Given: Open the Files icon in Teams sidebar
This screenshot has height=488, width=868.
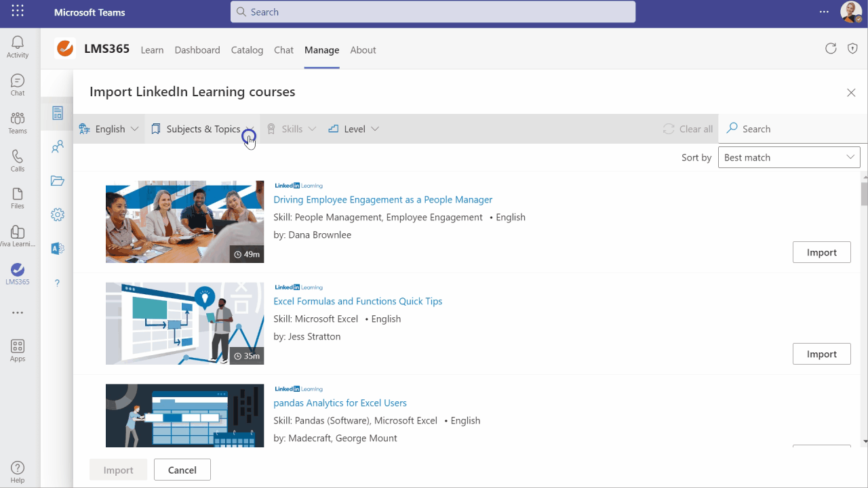Looking at the screenshot, I should [18, 199].
